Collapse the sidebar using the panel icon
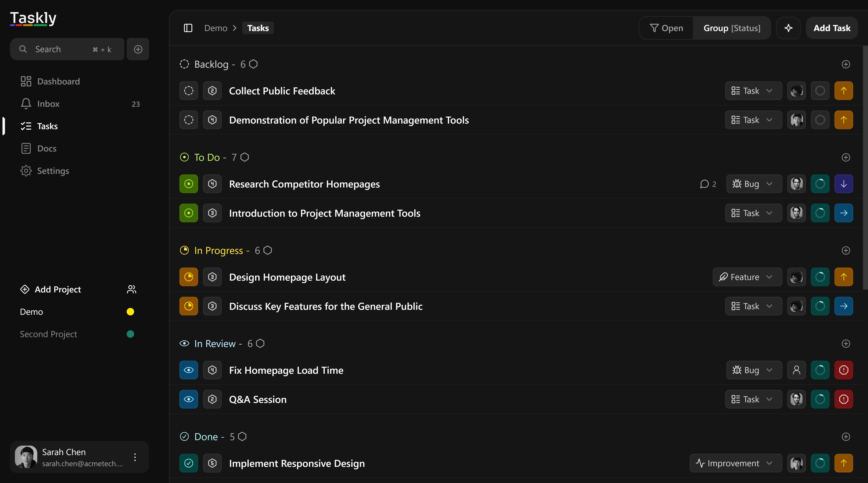Viewport: 868px width, 483px height. pyautogui.click(x=188, y=28)
